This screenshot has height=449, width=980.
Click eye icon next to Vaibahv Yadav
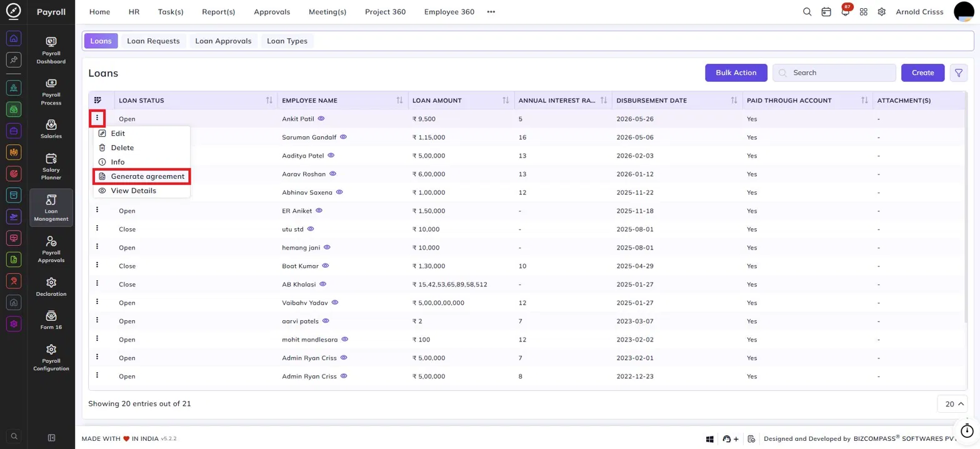(x=334, y=303)
